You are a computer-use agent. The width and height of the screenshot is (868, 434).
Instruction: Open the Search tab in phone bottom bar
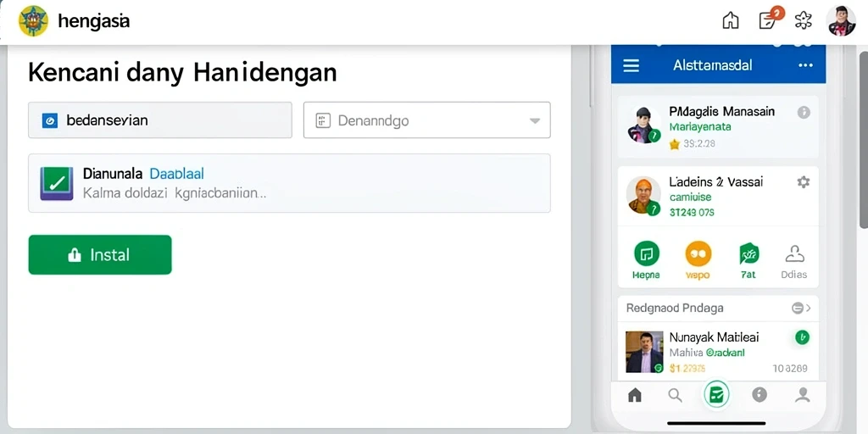[x=674, y=395]
